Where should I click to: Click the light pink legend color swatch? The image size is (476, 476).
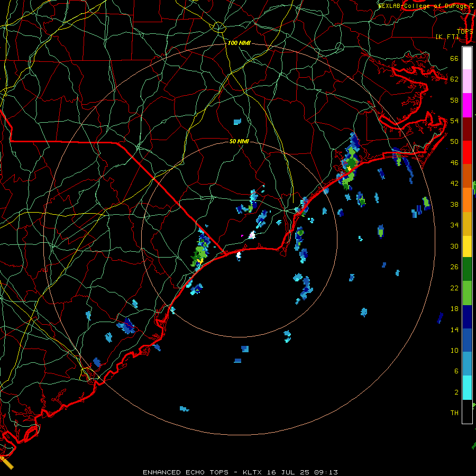click(x=467, y=81)
